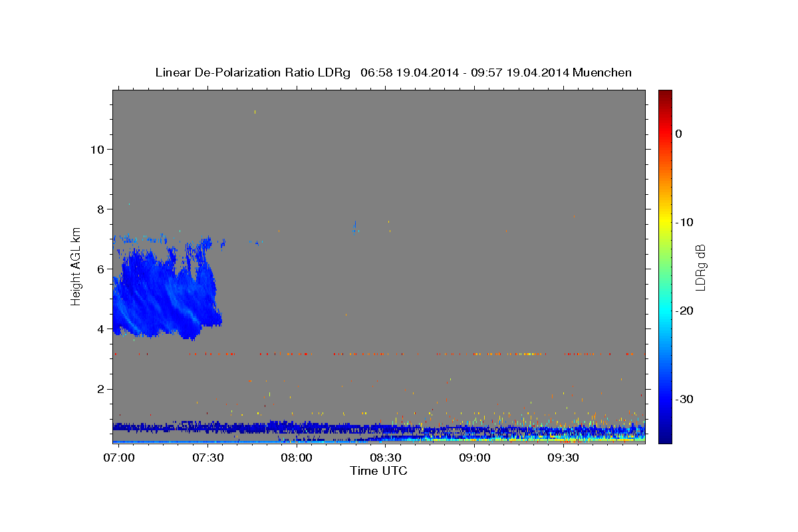The width and height of the screenshot is (798, 532).
Task: Click the 08:00 time tick label
Action: pos(297,458)
